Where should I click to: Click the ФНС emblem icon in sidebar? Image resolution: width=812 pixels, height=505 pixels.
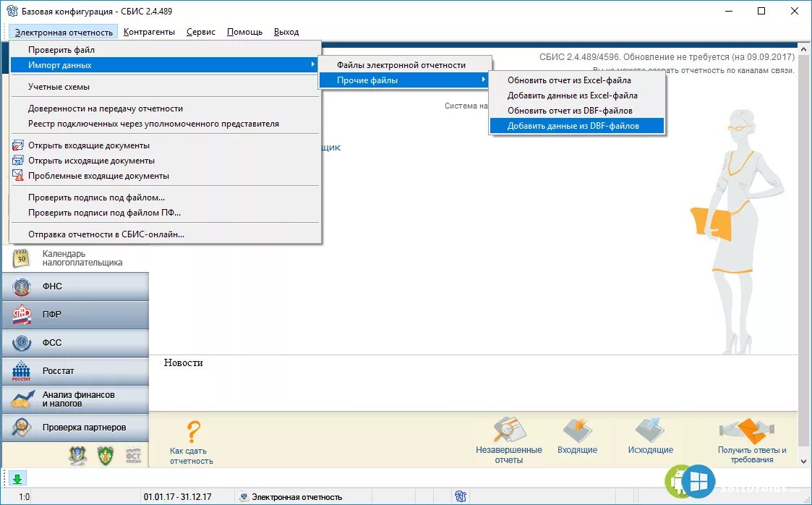(21, 287)
